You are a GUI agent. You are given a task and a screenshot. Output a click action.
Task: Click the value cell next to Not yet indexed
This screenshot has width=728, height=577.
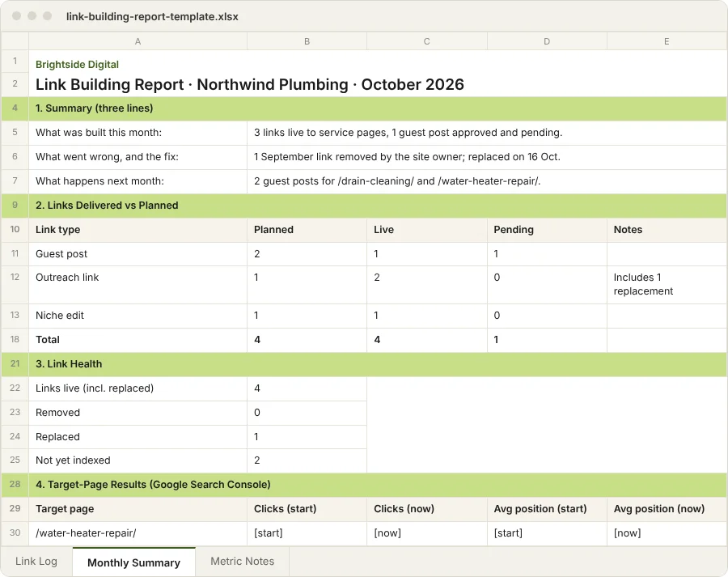click(x=307, y=460)
